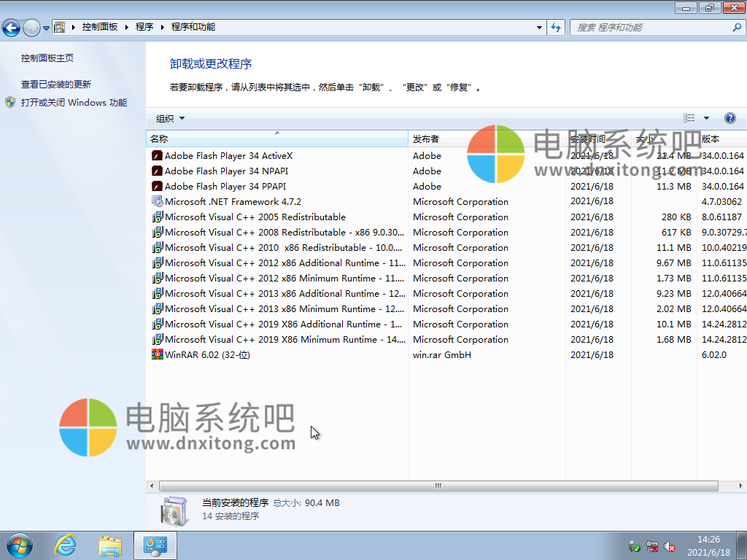The height and width of the screenshot is (560, 747).
Task: Click the 搜索 程序和功能 search box
Action: [651, 28]
